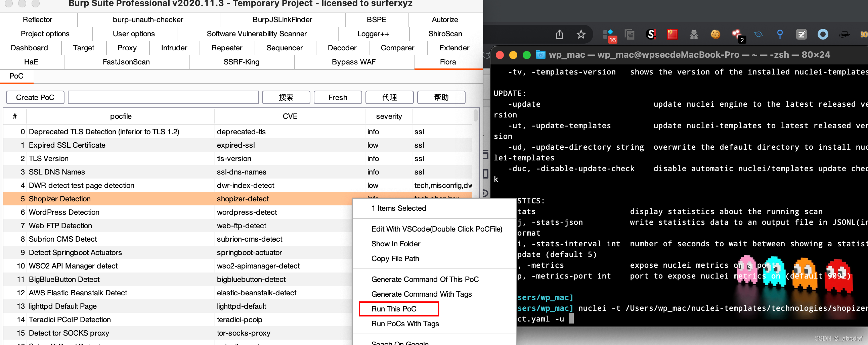Click the 搜索 search button

(286, 98)
